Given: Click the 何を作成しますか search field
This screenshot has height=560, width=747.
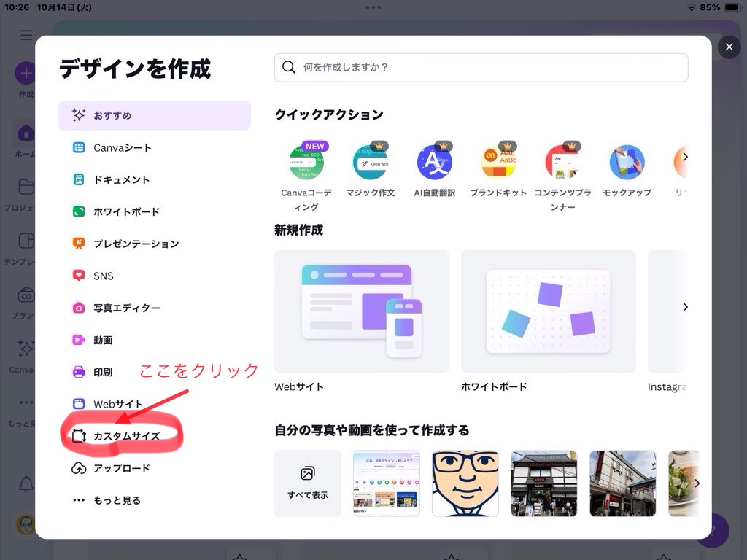Looking at the screenshot, I should pos(481,67).
